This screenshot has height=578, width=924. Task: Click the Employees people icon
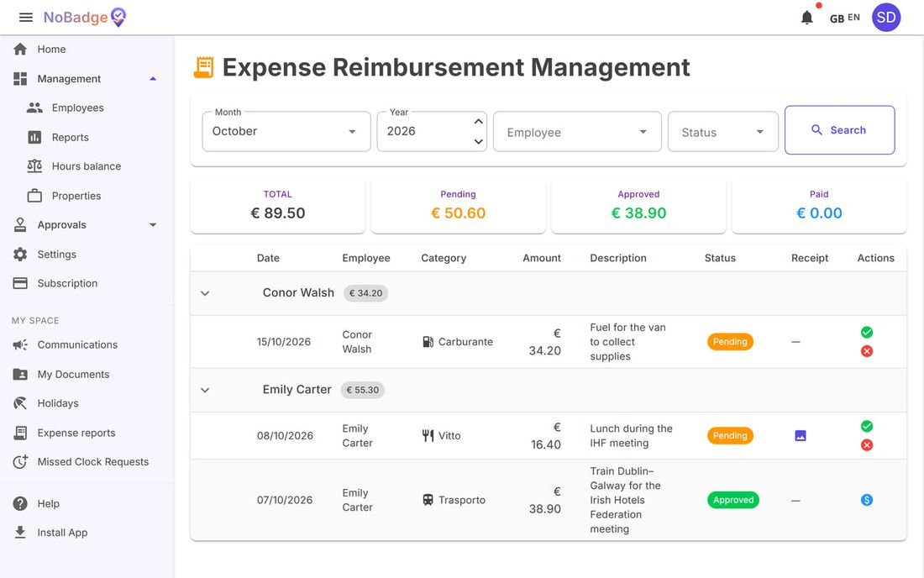coord(34,108)
